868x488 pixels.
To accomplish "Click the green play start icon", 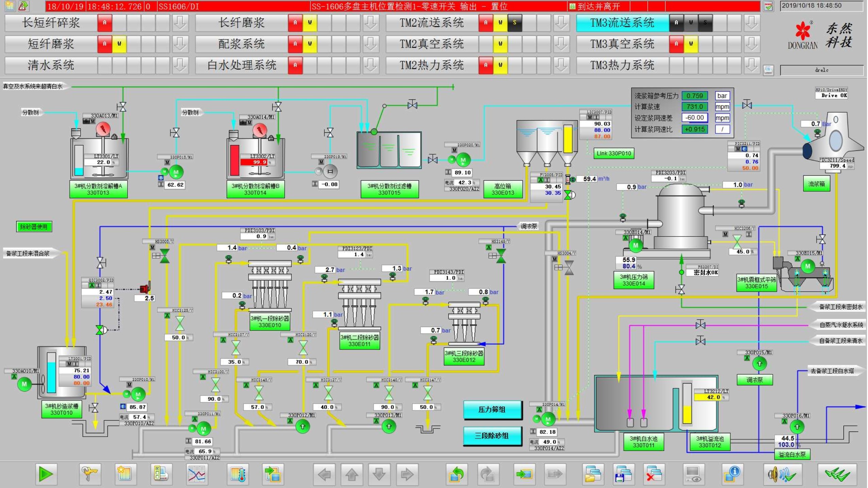I will tap(46, 474).
